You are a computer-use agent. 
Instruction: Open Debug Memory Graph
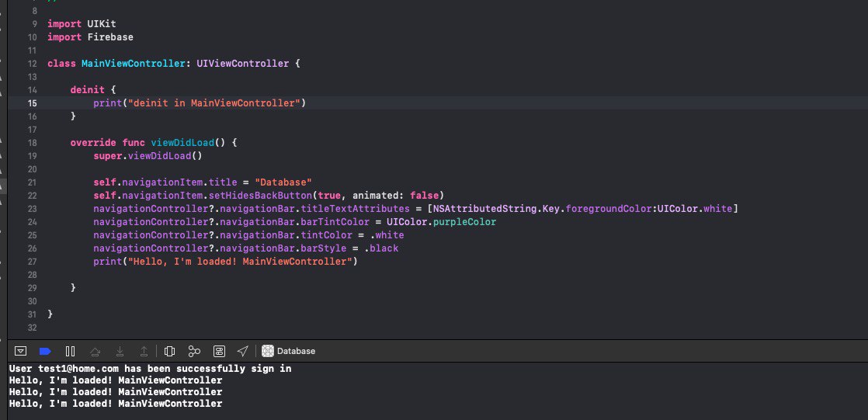pos(194,351)
